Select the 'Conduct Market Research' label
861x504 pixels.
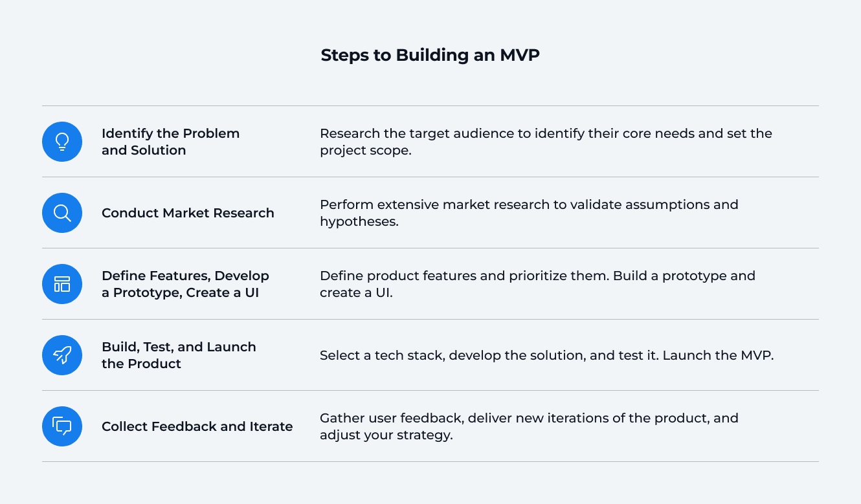[188, 213]
